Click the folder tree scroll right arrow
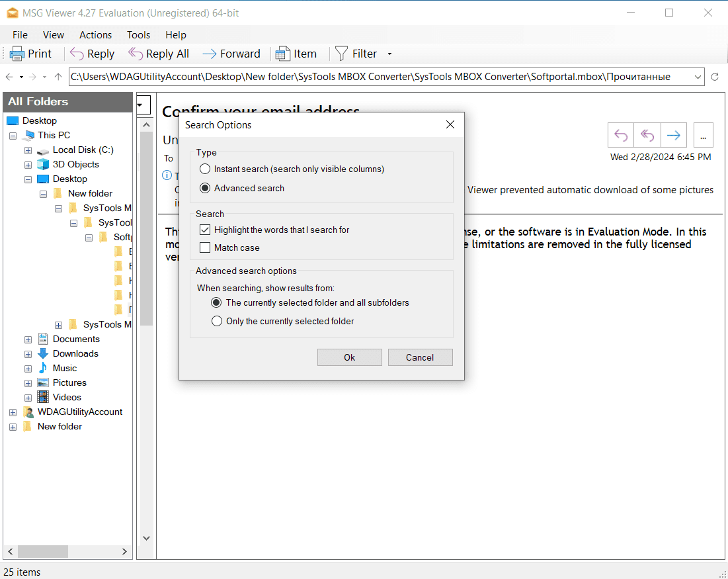Screen dimensions: 728x579 [x=124, y=552]
